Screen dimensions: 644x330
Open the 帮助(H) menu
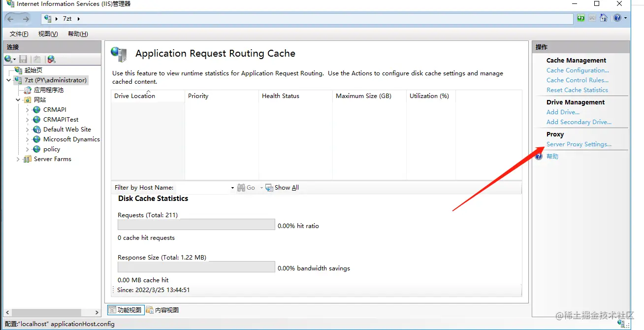[78, 34]
